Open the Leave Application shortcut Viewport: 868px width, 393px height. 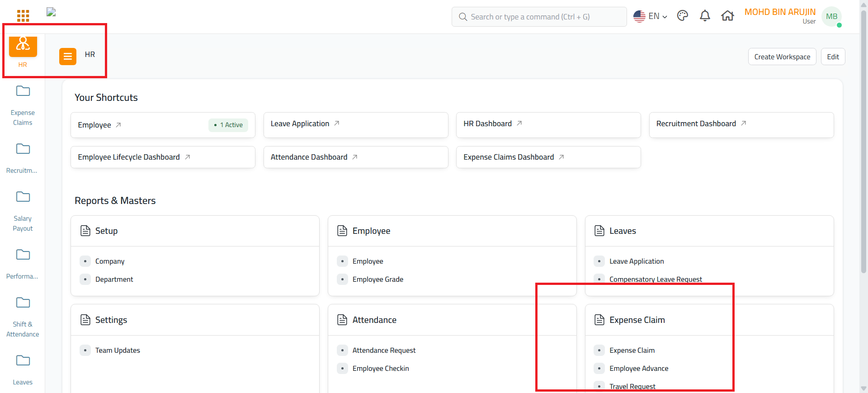300,124
